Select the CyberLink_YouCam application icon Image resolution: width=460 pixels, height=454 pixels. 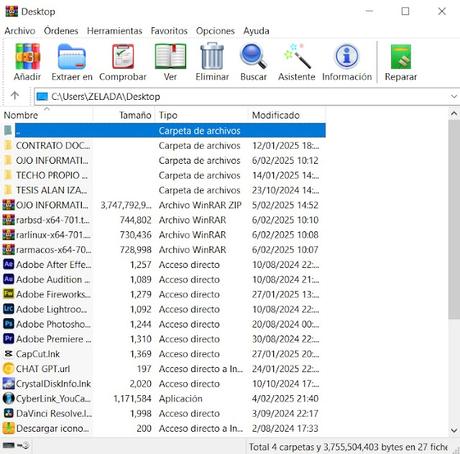click(x=8, y=398)
